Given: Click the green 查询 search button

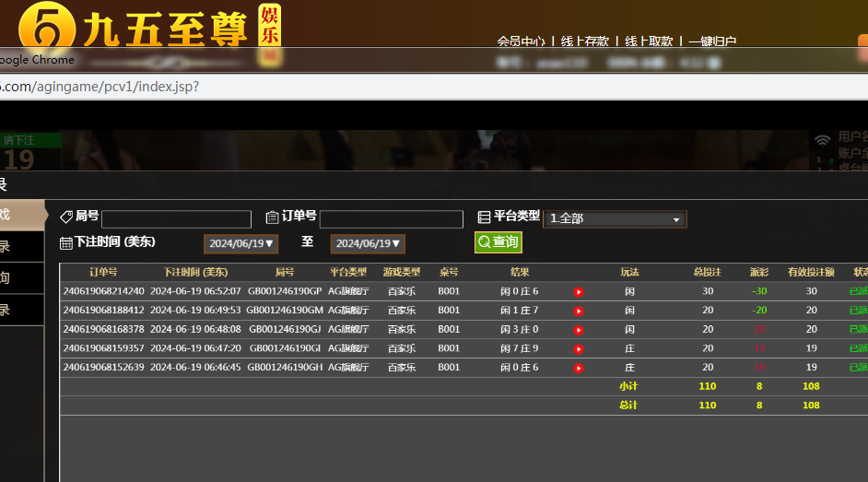Looking at the screenshot, I should point(498,242).
